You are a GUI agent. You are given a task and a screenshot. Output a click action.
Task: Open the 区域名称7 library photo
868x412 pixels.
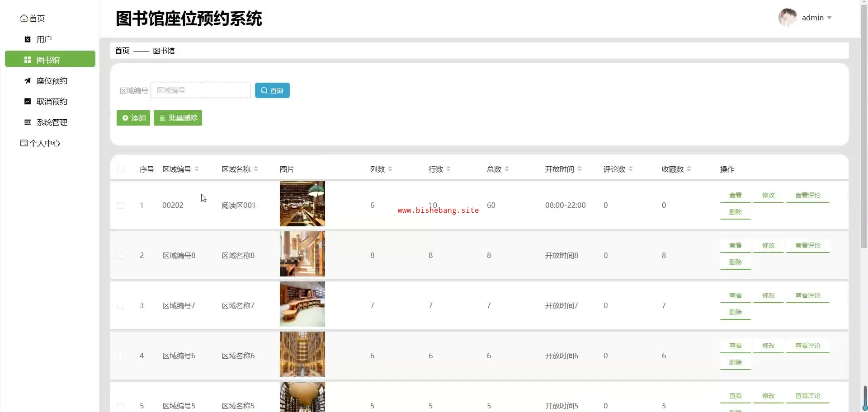302,304
